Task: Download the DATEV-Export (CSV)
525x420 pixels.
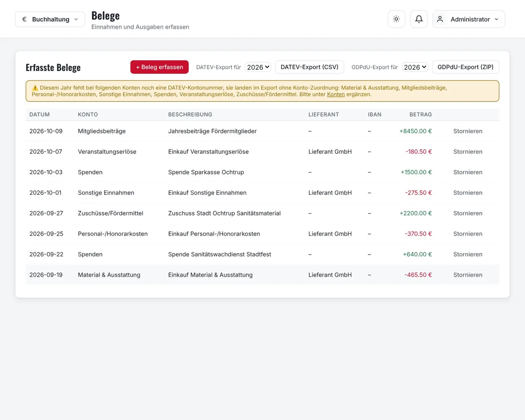Action: pos(309,67)
